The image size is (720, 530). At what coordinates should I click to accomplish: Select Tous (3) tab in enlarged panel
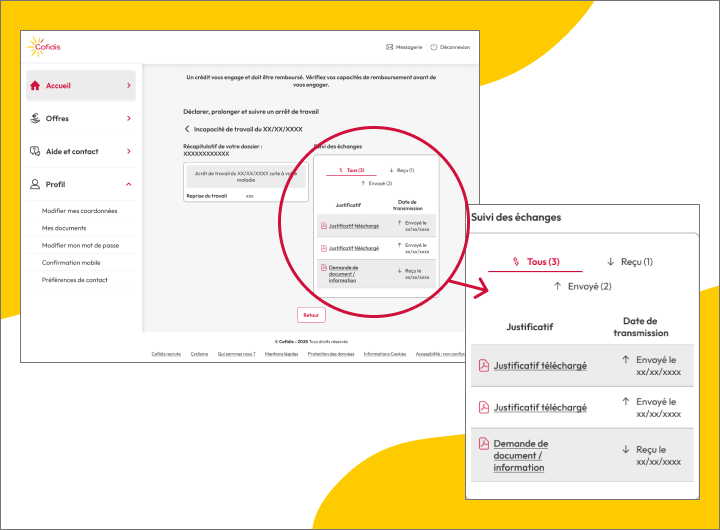coord(536,262)
